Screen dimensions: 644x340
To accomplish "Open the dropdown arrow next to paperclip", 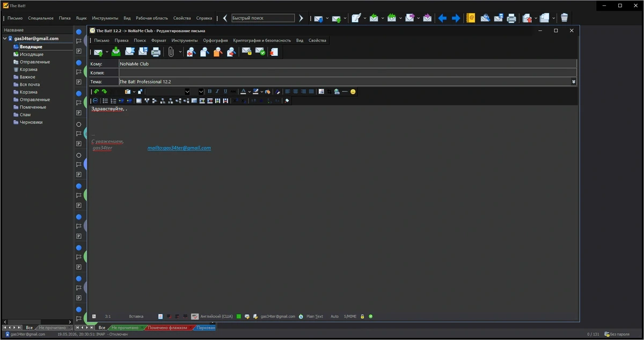I will [x=180, y=52].
